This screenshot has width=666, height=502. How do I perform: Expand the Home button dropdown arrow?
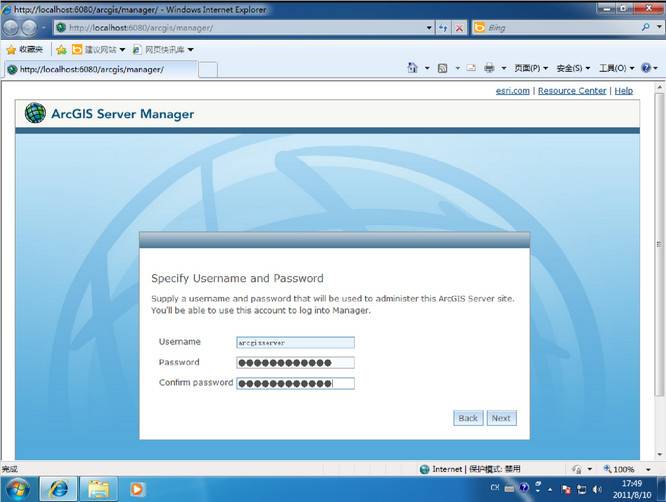point(427,68)
